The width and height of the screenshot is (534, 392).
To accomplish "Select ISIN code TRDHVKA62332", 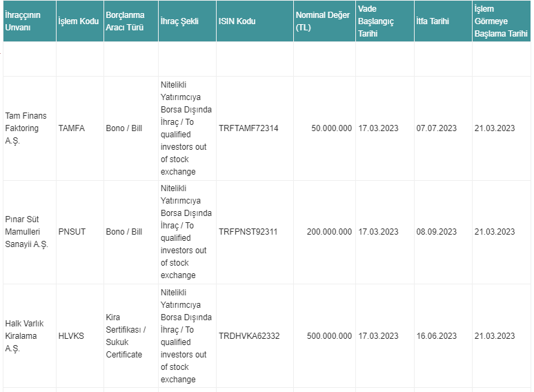I will 249,336.
